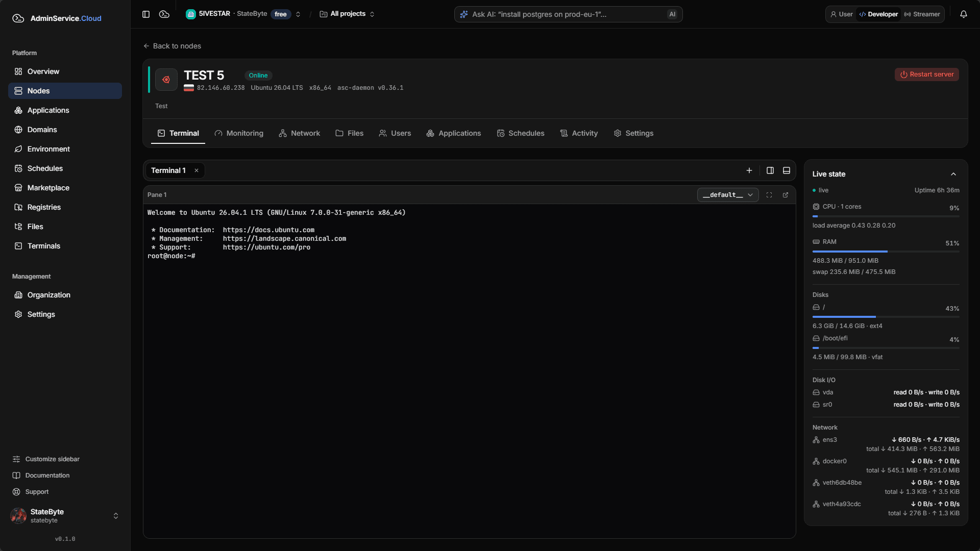Viewport: 980px width, 551px height.
Task: Open the node Schedules tab
Action: pos(521,133)
